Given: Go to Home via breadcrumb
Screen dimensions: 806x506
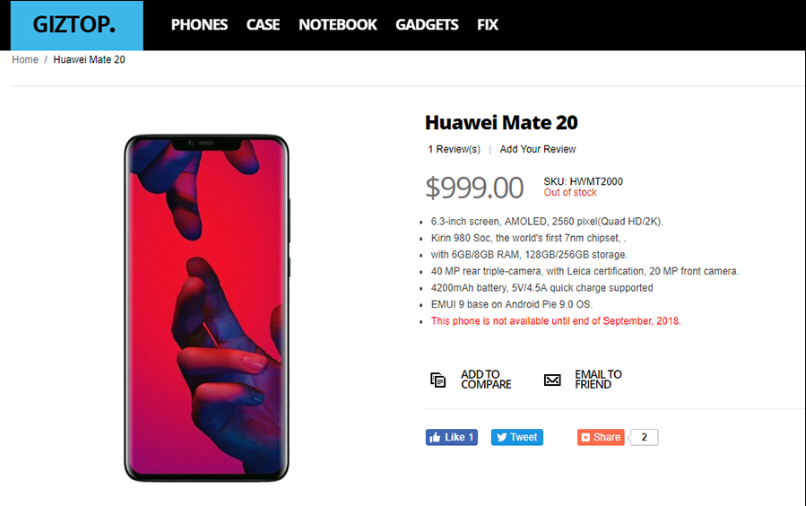Looking at the screenshot, I should [25, 60].
